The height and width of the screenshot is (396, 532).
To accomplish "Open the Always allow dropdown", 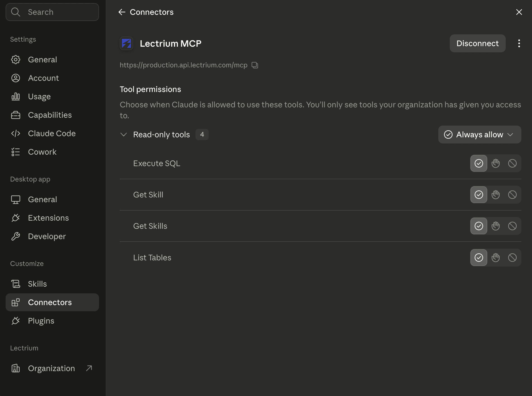I will pos(479,135).
